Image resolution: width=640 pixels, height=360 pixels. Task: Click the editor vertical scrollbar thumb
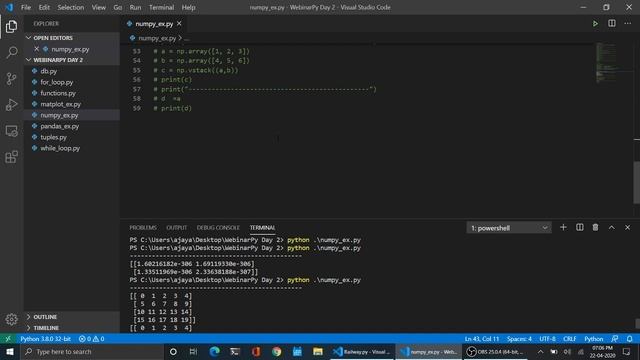point(636,182)
